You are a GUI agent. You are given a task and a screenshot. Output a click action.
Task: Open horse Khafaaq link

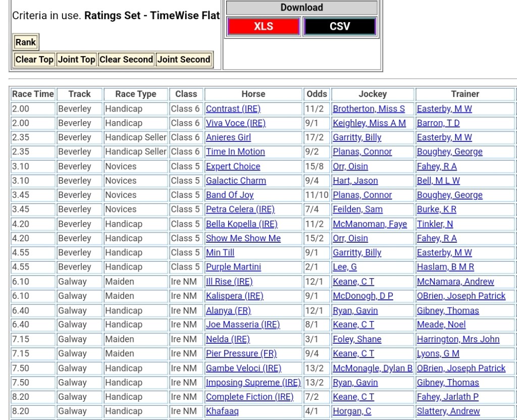222,411
